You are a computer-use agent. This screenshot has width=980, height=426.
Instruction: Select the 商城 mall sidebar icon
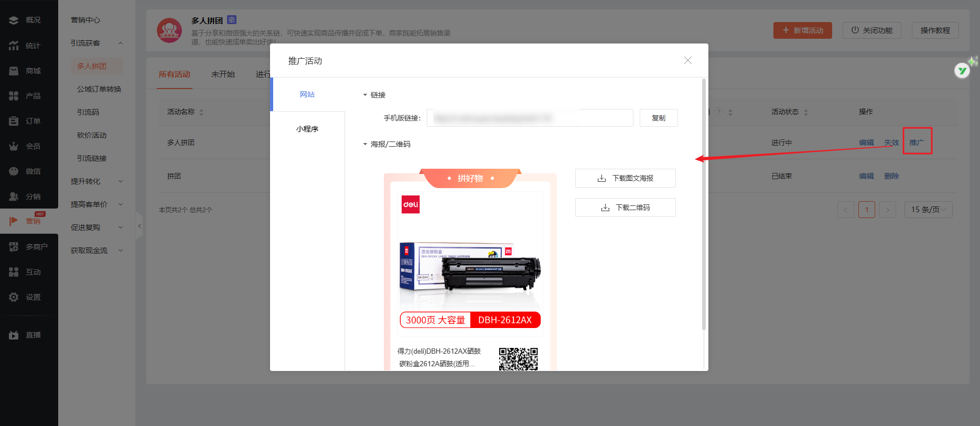point(14,71)
